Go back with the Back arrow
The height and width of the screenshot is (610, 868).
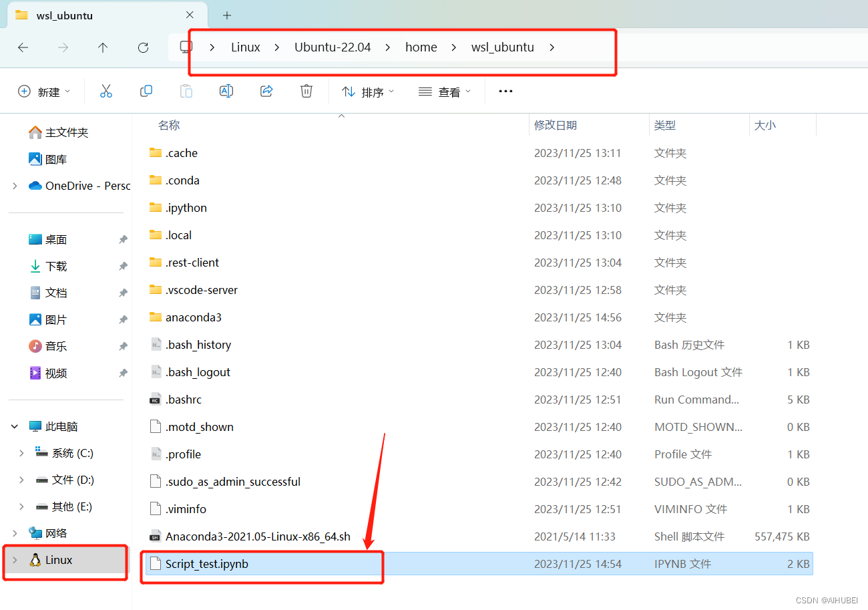coord(23,47)
